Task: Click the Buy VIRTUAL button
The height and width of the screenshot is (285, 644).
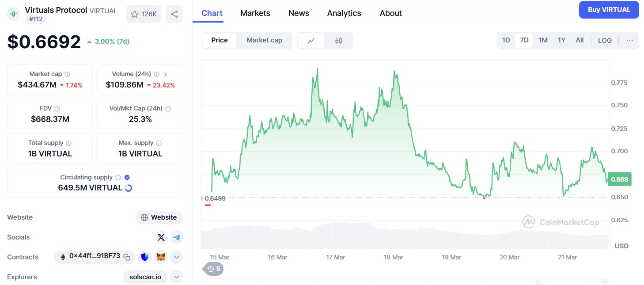Action: tap(609, 10)
